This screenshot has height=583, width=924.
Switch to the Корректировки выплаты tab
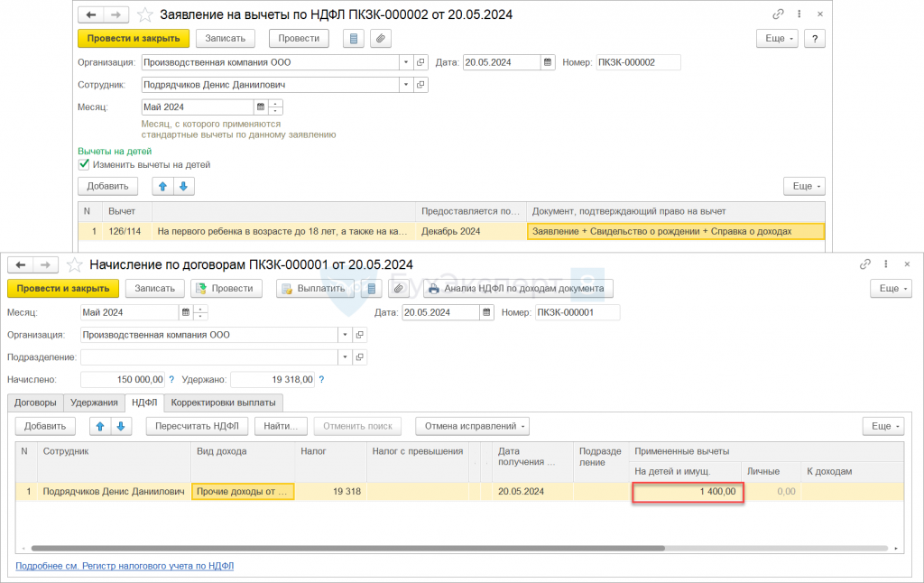(224, 403)
